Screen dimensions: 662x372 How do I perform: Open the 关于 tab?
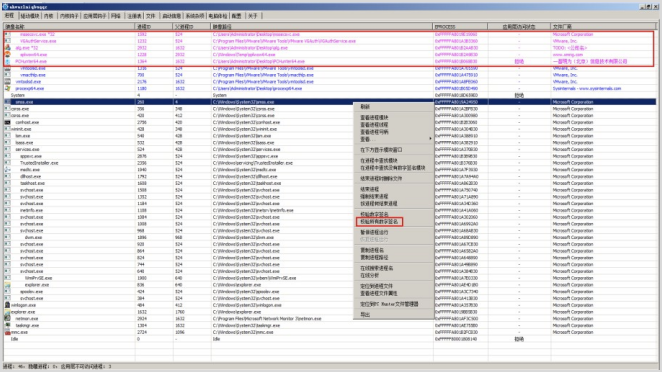coord(252,16)
